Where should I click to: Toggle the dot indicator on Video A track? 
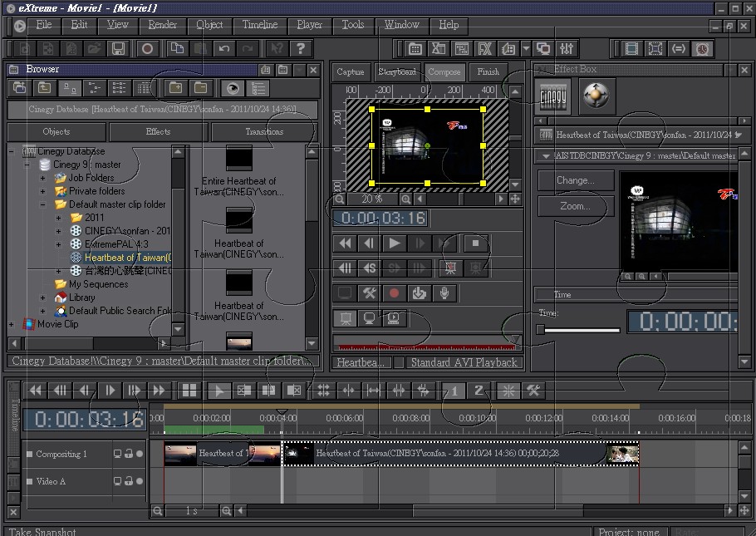[x=140, y=481]
